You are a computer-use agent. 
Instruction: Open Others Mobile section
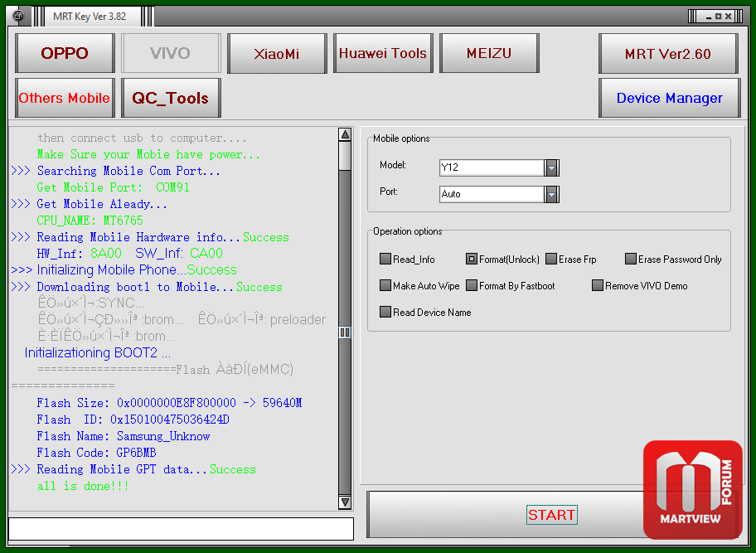click(x=65, y=98)
